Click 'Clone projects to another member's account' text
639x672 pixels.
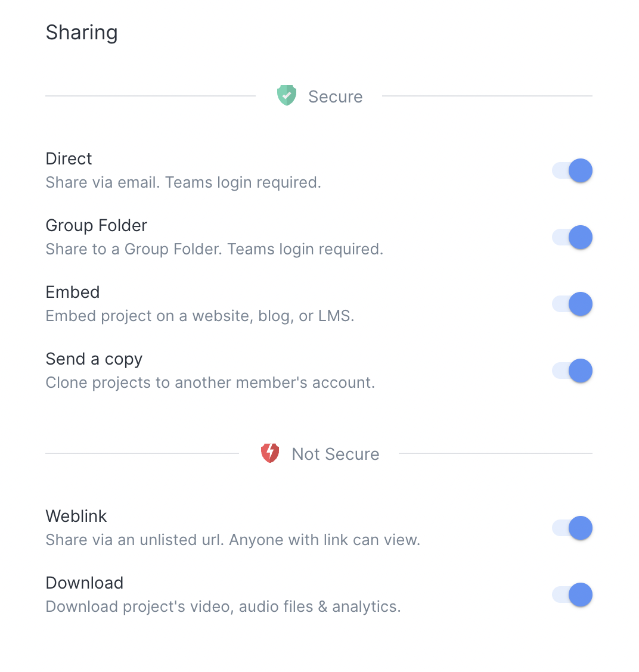tap(210, 382)
